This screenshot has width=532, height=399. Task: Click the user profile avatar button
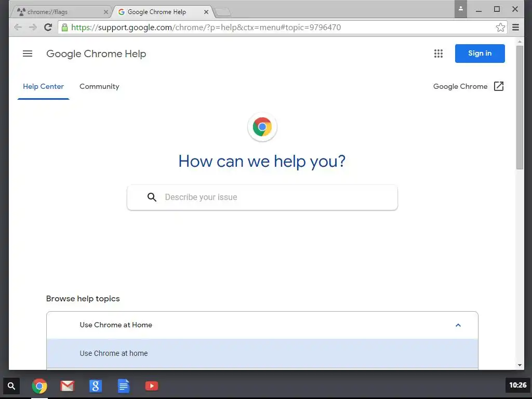point(461,9)
